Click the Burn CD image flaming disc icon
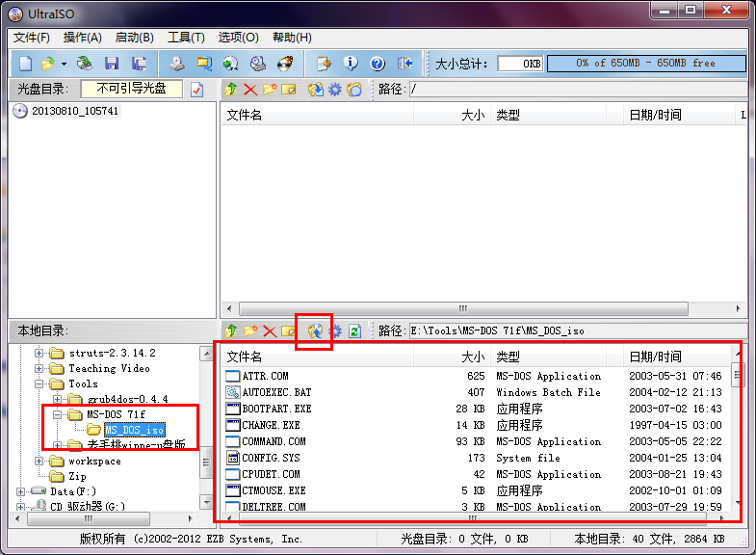This screenshot has width=756, height=555. pos(285,64)
